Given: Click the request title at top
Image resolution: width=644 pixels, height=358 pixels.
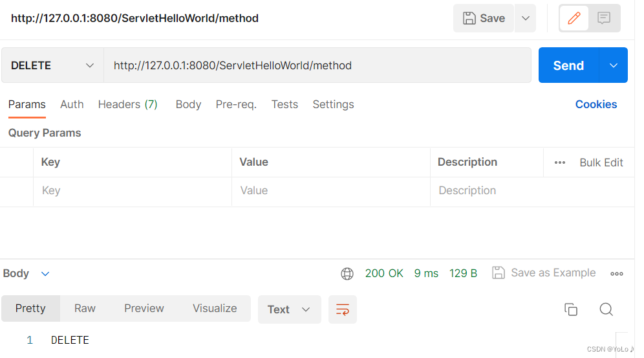Looking at the screenshot, I should click(x=134, y=18).
